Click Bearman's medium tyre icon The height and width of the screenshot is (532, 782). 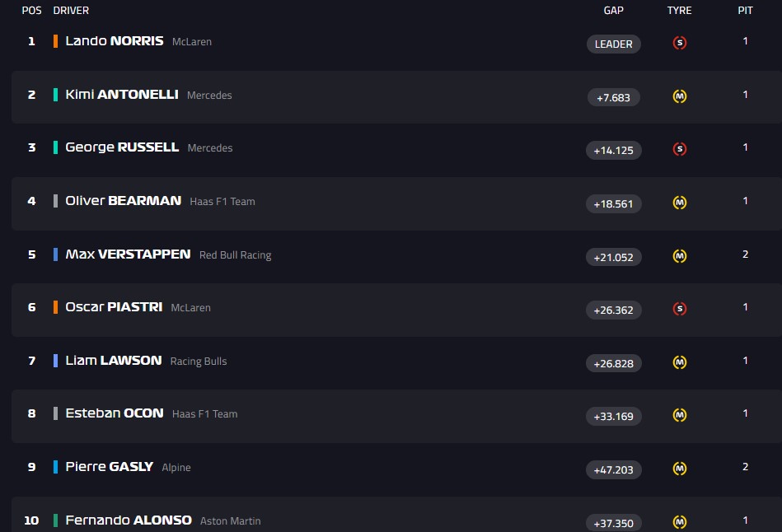(x=680, y=203)
